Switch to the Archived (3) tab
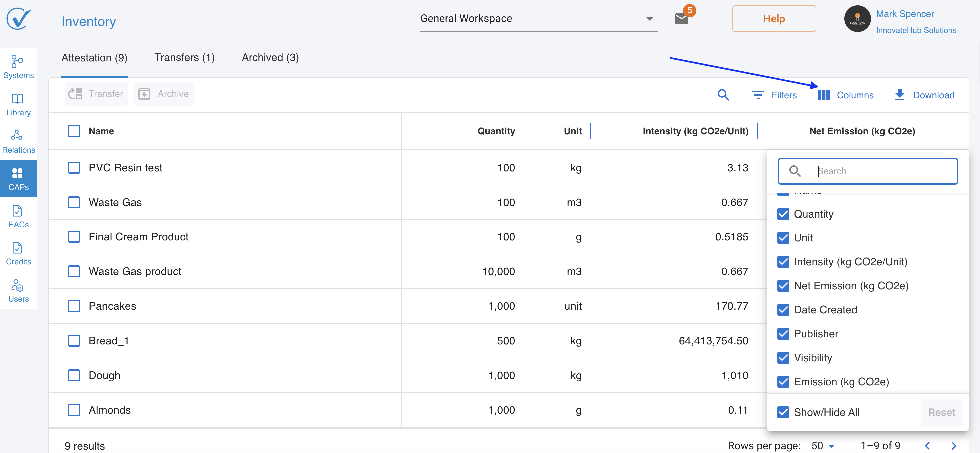This screenshot has height=453, width=980. pos(270,57)
